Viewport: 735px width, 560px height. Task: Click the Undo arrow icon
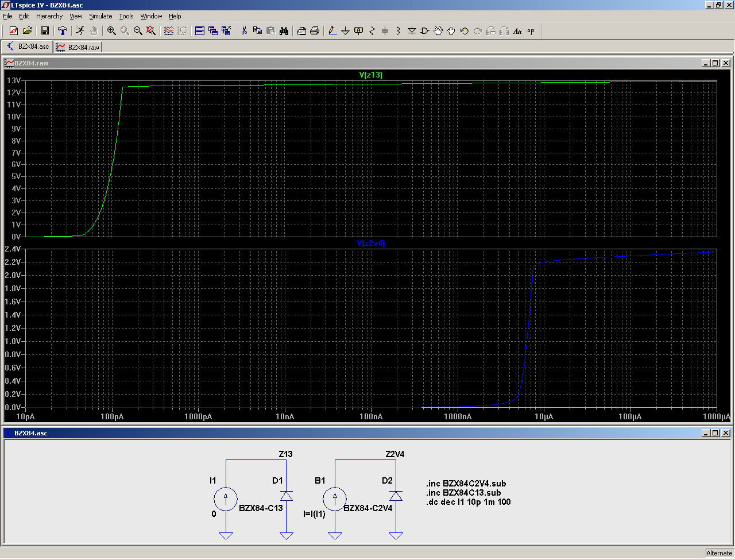[465, 31]
